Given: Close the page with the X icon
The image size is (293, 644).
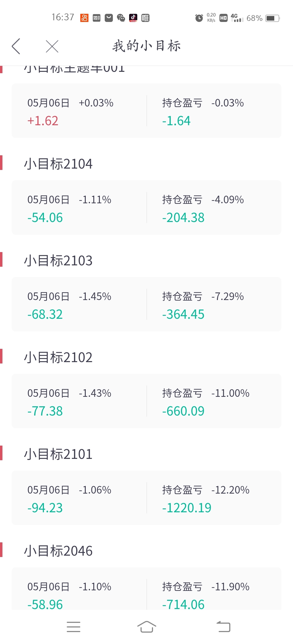Looking at the screenshot, I should point(52,46).
